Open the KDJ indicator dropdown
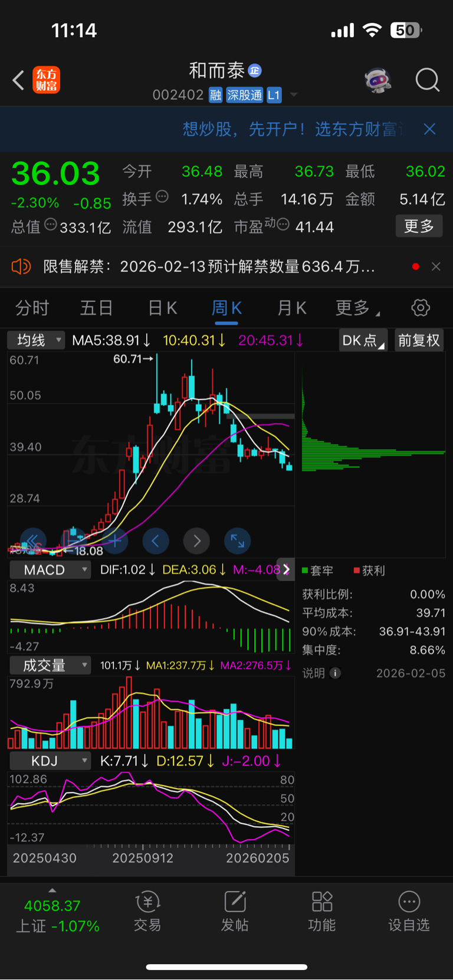 [x=50, y=761]
